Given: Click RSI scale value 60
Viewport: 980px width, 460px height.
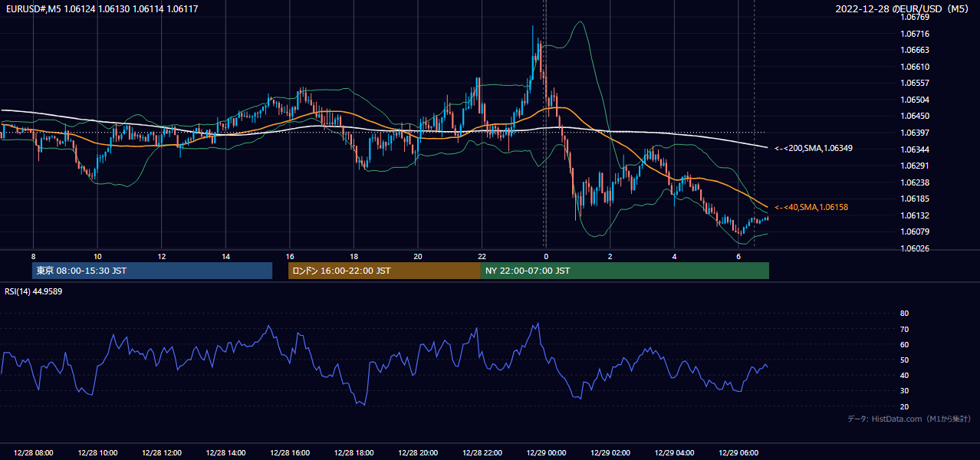Looking at the screenshot, I should pyautogui.click(x=904, y=344).
